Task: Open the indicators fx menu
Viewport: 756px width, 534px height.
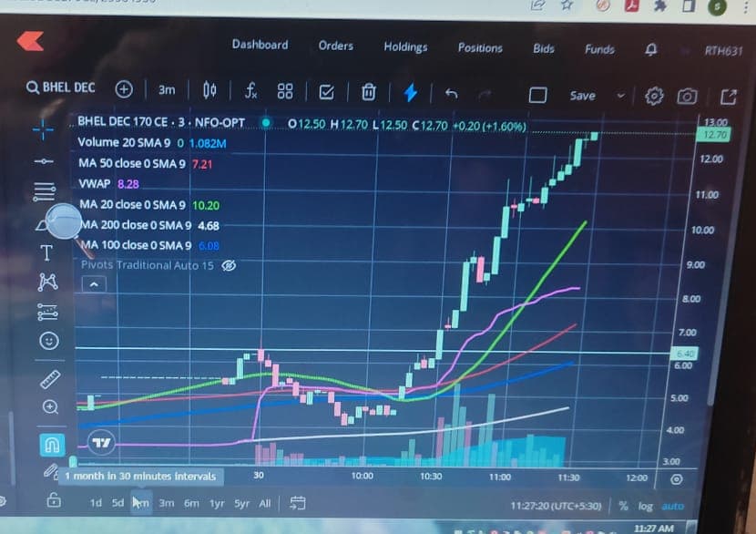Action: (x=250, y=91)
